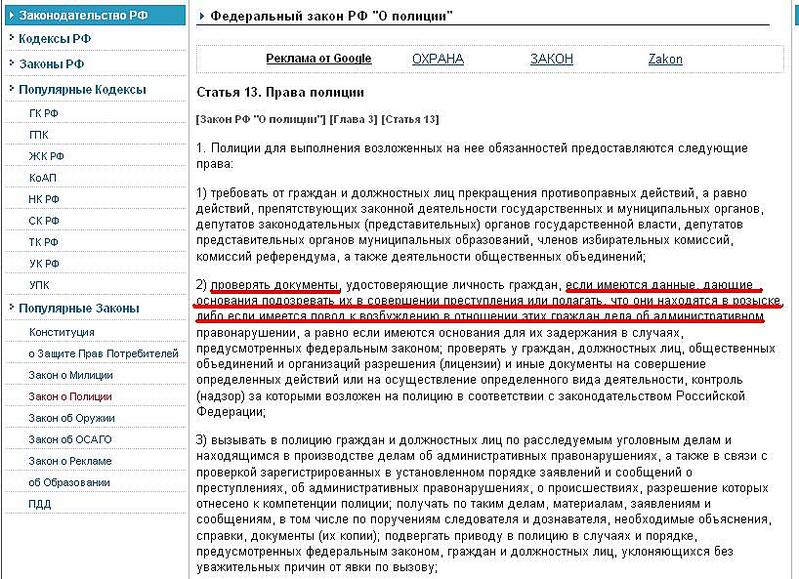Open о Защите Прав Потребителей law
The width and height of the screenshot is (799, 579).
(x=103, y=353)
